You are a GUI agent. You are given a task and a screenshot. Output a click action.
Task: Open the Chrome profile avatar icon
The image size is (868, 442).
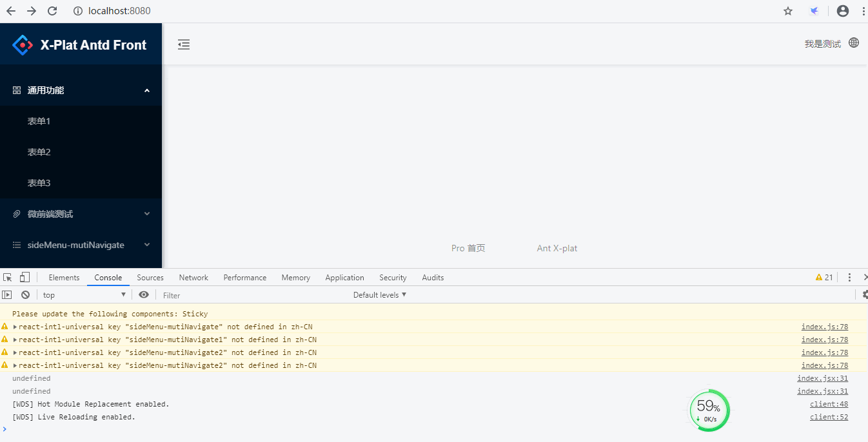[x=842, y=11]
